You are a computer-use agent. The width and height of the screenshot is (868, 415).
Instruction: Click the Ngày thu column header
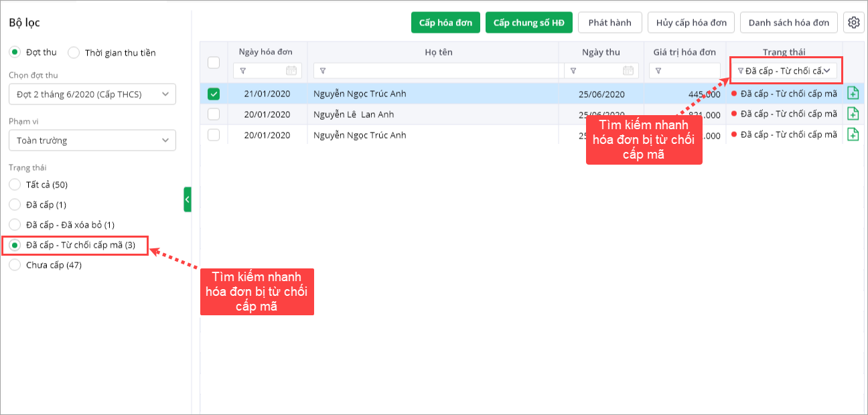601,52
